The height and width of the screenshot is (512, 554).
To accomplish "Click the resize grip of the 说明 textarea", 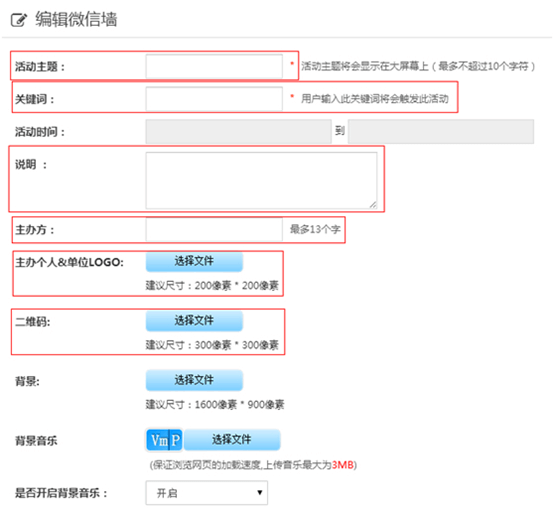I will (x=373, y=205).
